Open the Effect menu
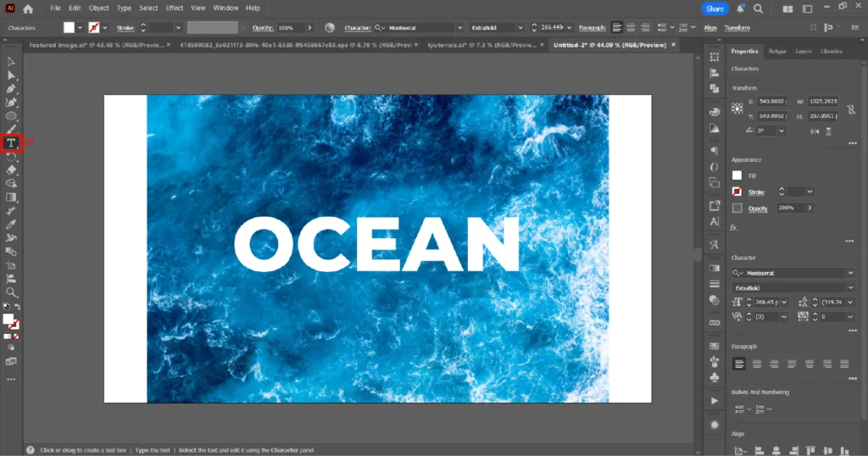Screen dimensions: 868x456 (x=174, y=8)
